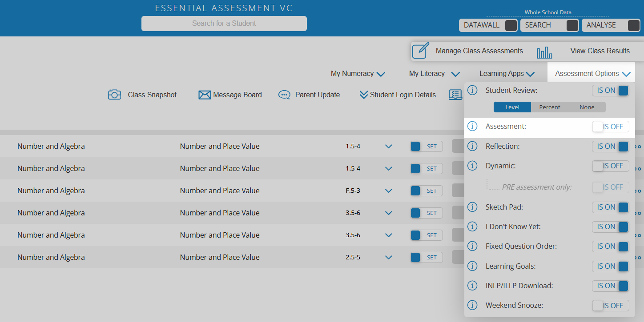Expand chevron in the 2.5-5 row
Screen dimensions: 644x322
pos(389,257)
